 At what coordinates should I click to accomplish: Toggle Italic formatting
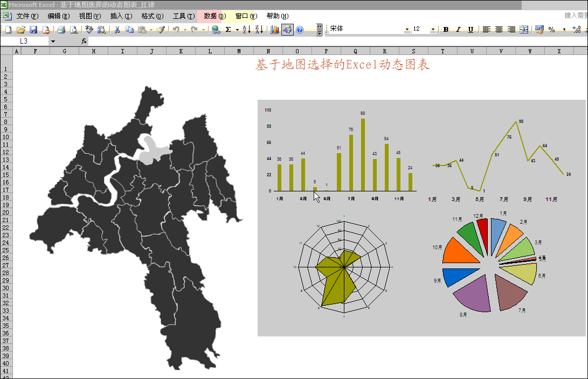tap(458, 30)
